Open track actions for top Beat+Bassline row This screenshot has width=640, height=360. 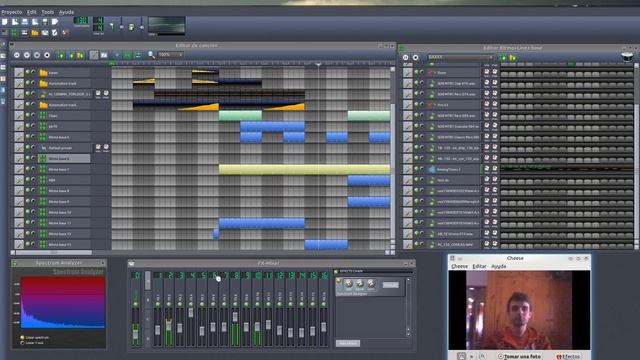click(x=408, y=72)
